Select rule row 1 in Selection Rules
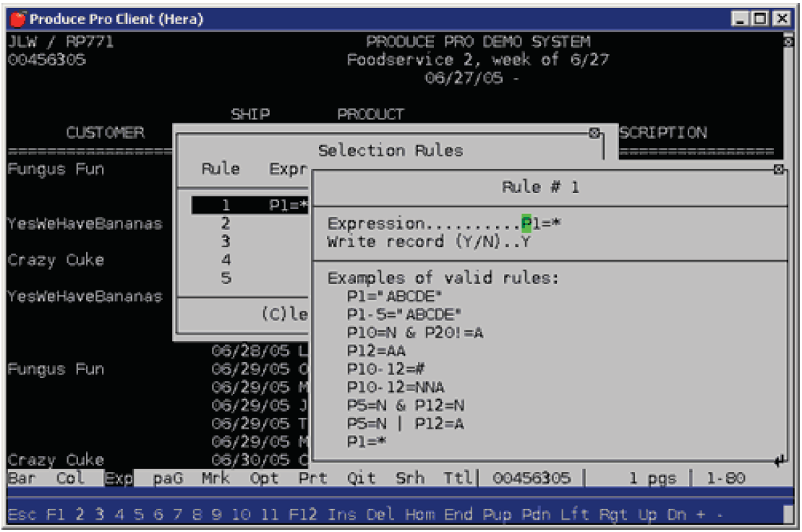Image resolution: width=802 pixels, height=532 pixels. tap(250, 205)
